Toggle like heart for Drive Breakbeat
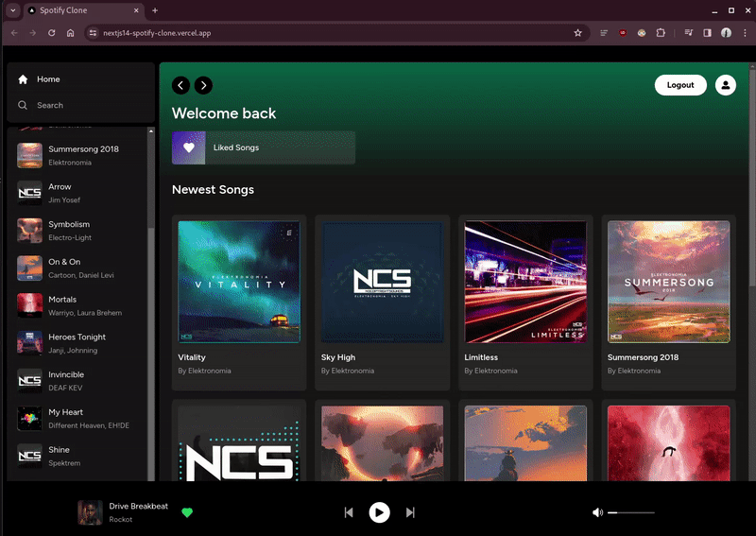 pyautogui.click(x=187, y=512)
